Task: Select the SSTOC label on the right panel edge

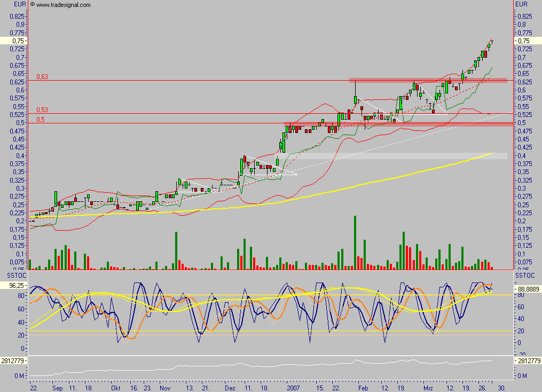Action: [x=524, y=276]
